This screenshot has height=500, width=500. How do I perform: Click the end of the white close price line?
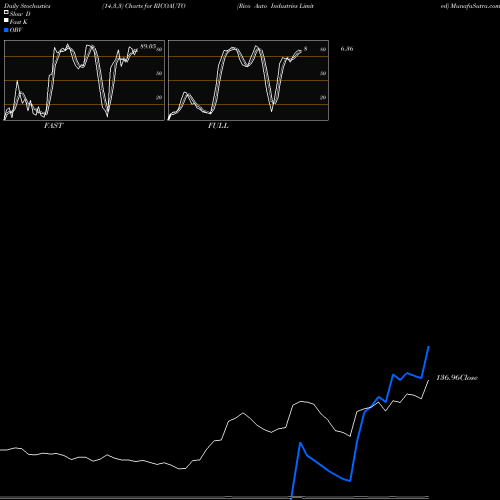click(428, 381)
